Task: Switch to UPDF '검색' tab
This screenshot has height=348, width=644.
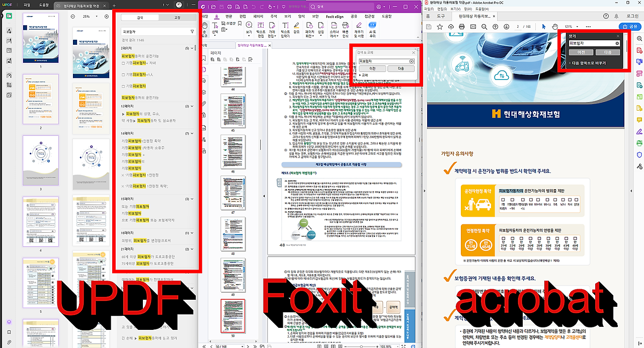Action: (x=140, y=18)
